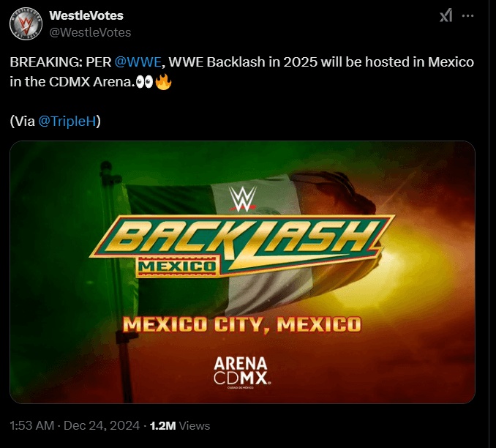Image resolution: width=496 pixels, height=448 pixels.
Task: Click the red-bordered MEXICO badge under Backlash
Action: click(x=177, y=266)
